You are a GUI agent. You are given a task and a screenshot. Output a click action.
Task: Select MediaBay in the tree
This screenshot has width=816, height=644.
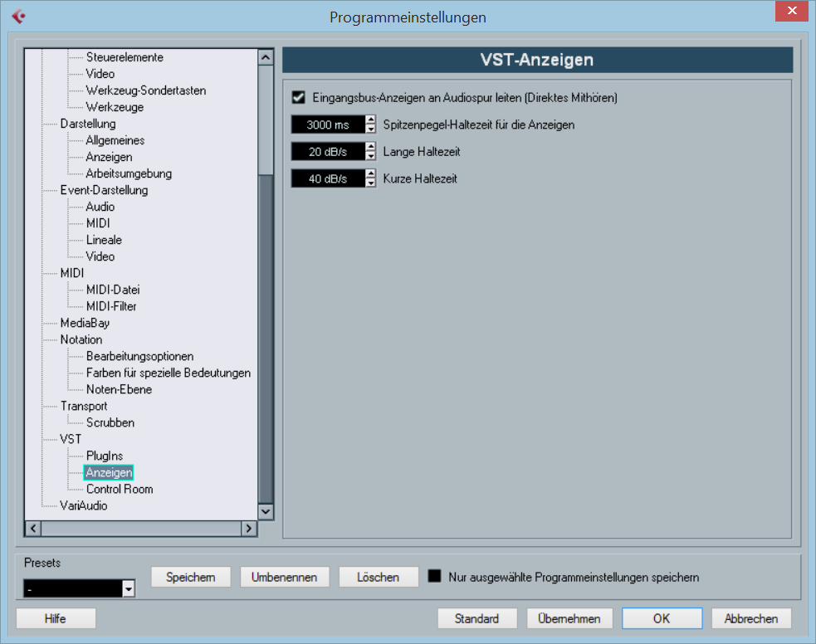tap(85, 323)
